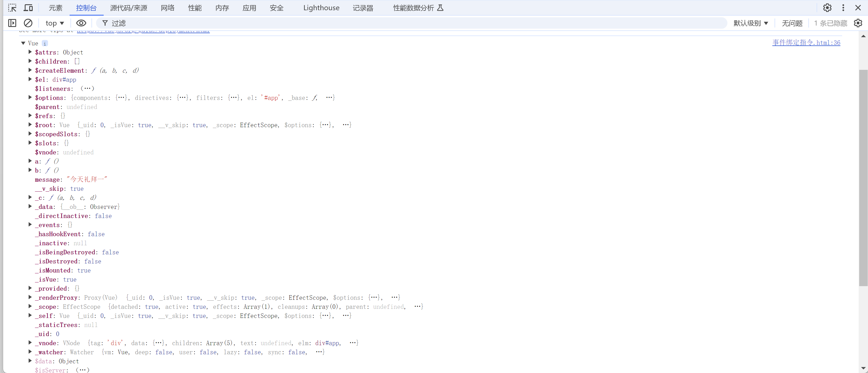
Task: Open the top context selector dropdown
Action: tap(55, 23)
